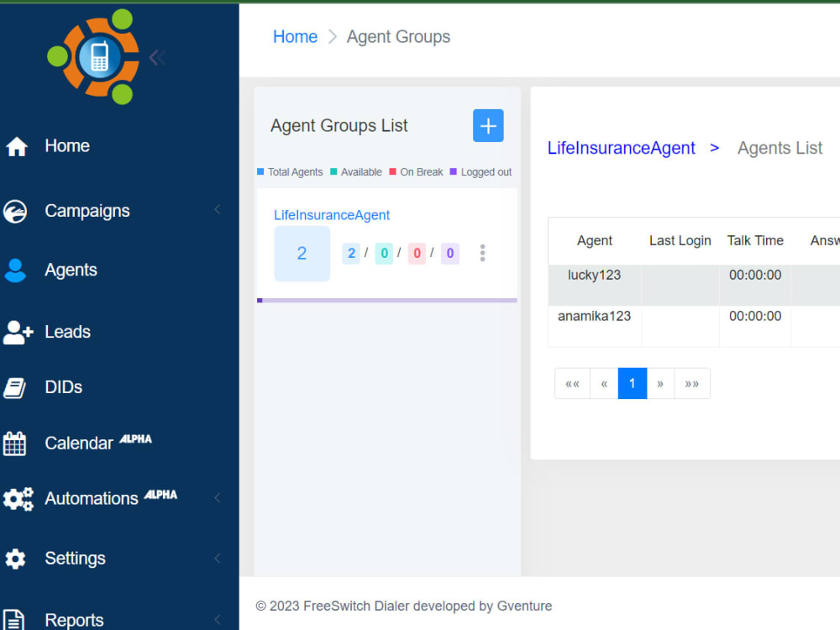Screen dimensions: 840x630
Task: Open LifeInsuranceAgent three-dot options menu
Action: coord(483,253)
